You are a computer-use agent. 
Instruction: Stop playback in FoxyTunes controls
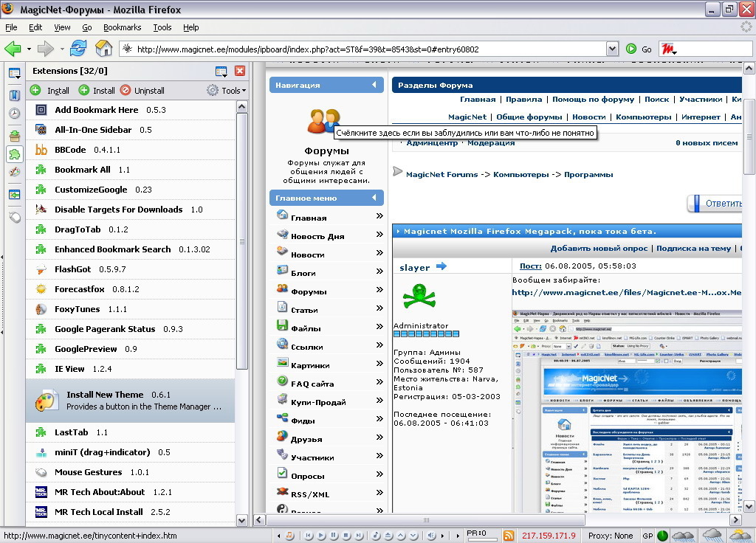tap(346, 536)
